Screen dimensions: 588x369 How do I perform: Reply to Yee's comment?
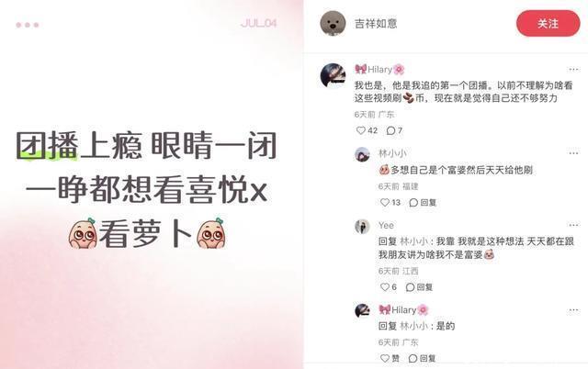click(x=419, y=287)
